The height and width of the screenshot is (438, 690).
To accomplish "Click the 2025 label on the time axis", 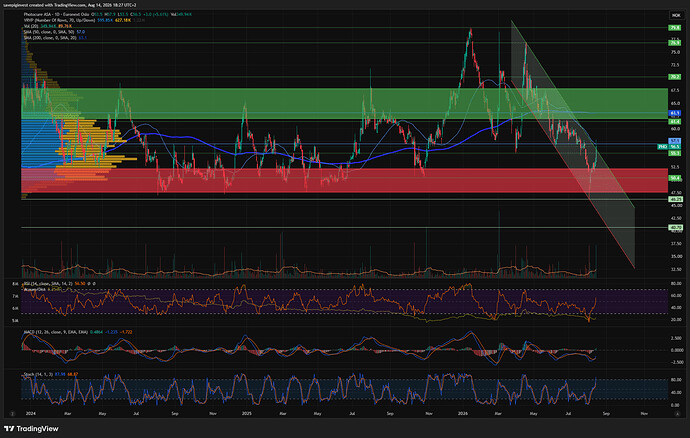I will (247, 414).
